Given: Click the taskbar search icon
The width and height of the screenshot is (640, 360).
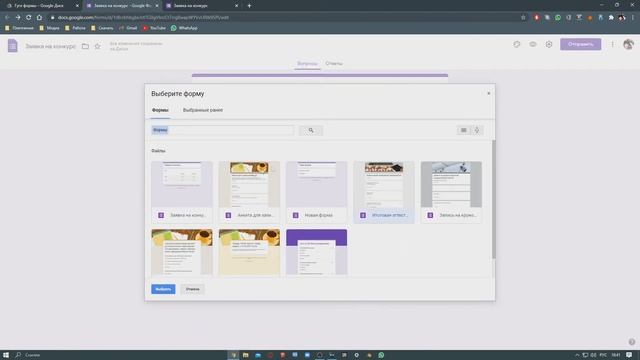Looking at the screenshot, I should tap(18, 355).
